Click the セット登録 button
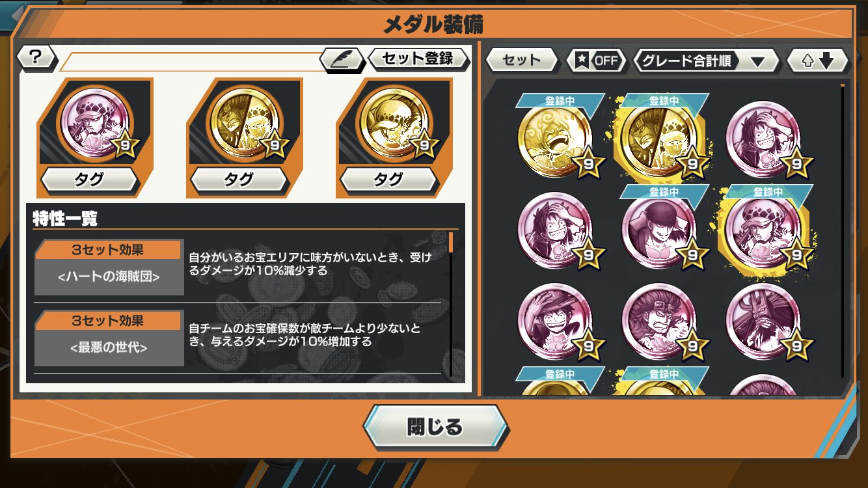The image size is (868, 488). pos(418,59)
